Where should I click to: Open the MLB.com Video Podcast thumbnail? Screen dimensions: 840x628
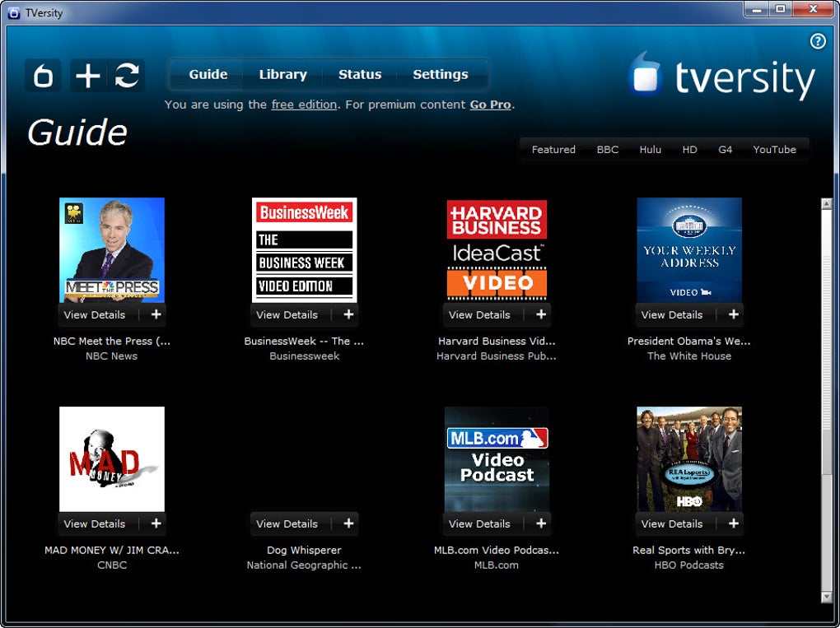pyautogui.click(x=497, y=458)
